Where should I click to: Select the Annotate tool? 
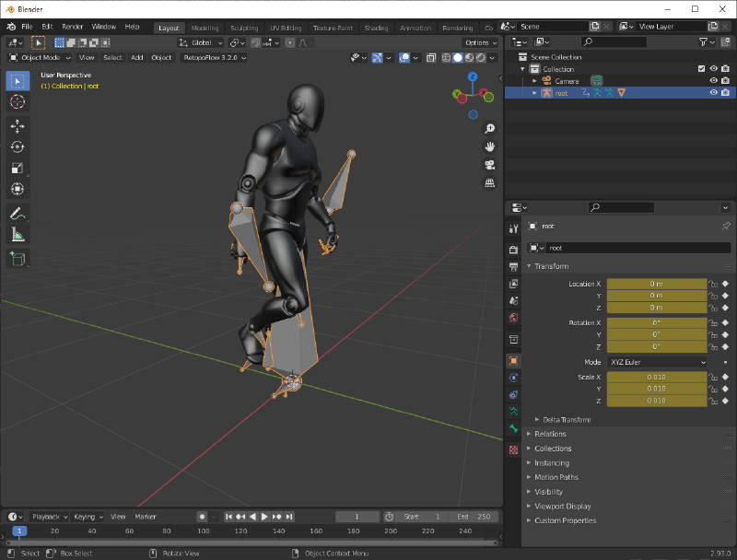(x=18, y=214)
